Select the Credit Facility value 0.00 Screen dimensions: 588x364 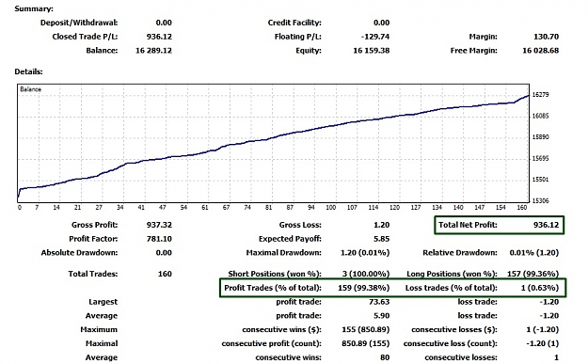pyautogui.click(x=381, y=23)
